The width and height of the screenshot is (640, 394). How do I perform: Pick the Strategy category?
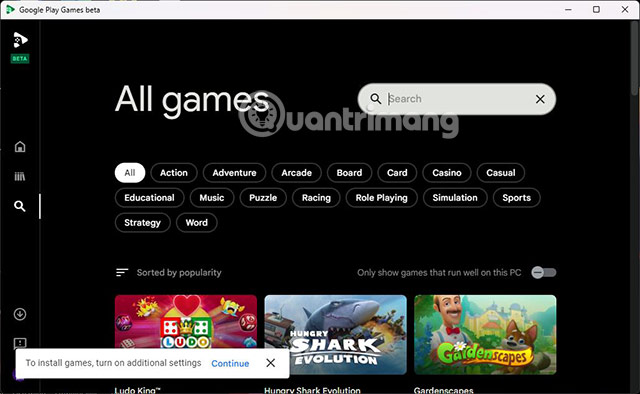pos(142,223)
